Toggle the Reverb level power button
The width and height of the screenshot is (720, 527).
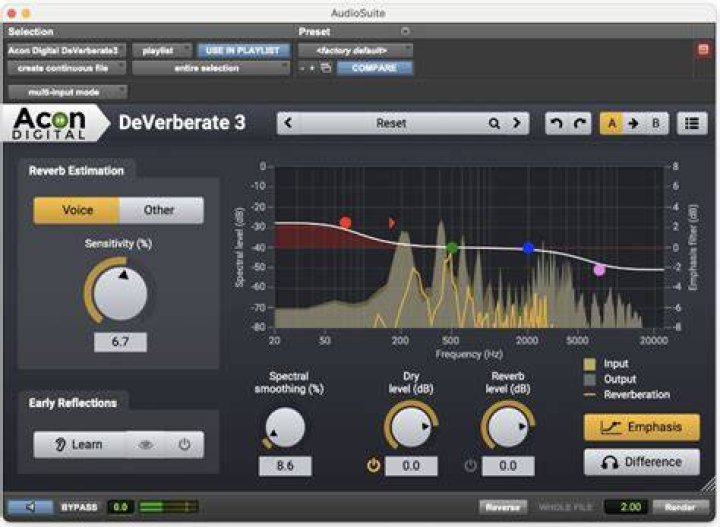click(x=470, y=466)
